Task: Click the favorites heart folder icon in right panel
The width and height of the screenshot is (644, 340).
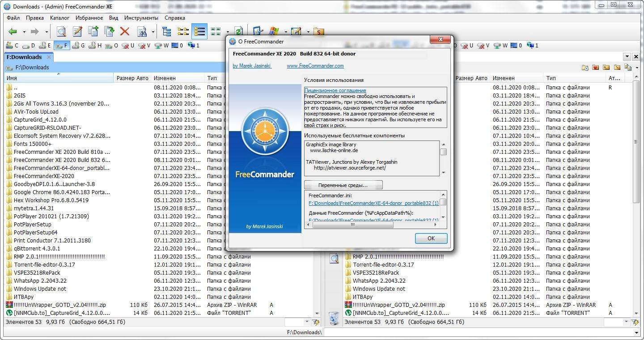Action: pyautogui.click(x=595, y=68)
